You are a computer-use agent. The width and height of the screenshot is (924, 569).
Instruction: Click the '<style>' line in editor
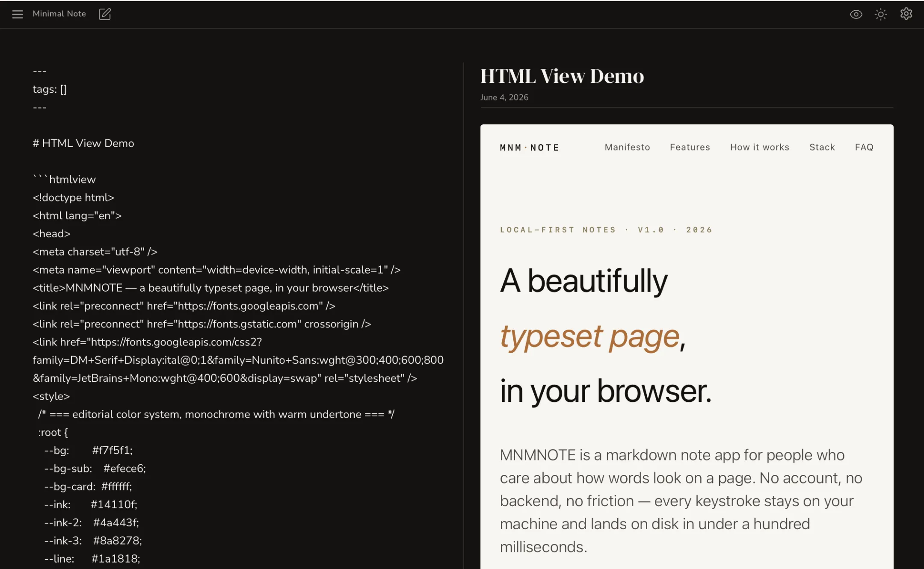(x=51, y=396)
